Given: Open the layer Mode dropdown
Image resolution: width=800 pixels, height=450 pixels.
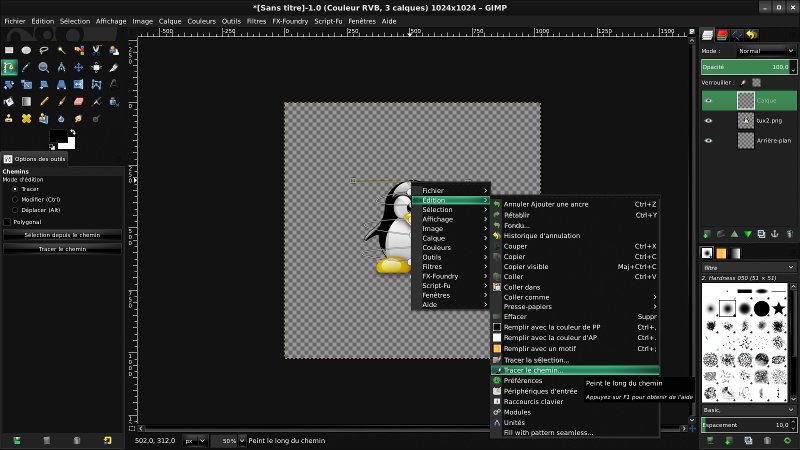Looking at the screenshot, I should pos(766,51).
